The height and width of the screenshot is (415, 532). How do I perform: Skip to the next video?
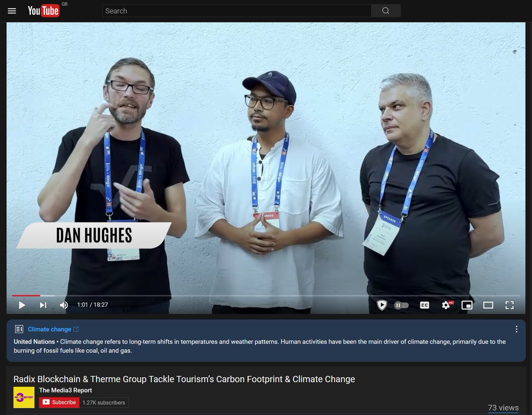(x=43, y=305)
